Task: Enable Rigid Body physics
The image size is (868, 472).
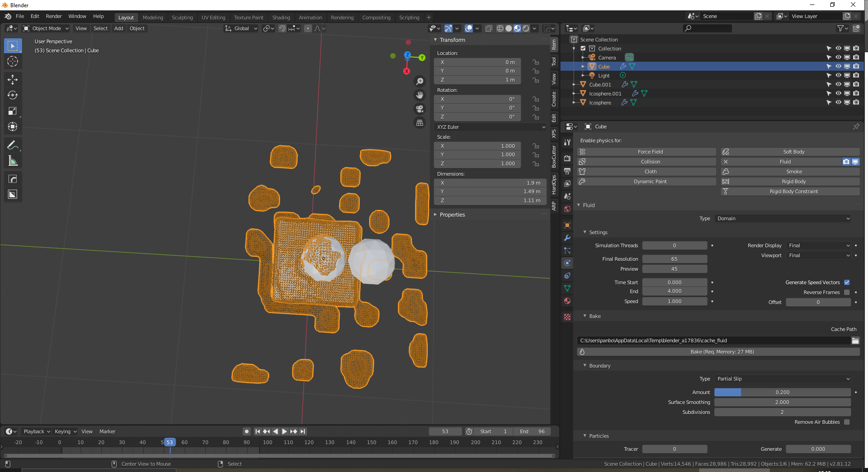Action: click(x=793, y=182)
